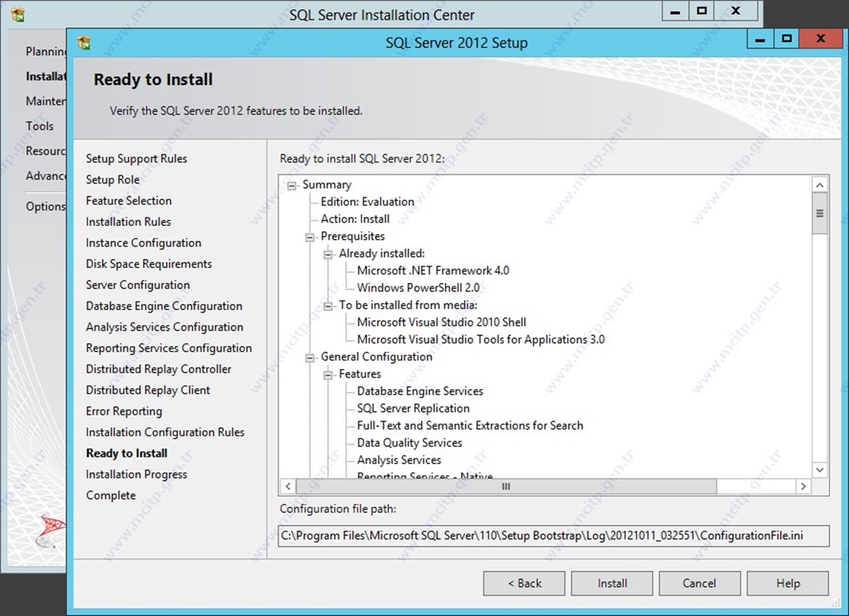Click the Reporting Services Configuration step
This screenshot has height=616, width=849.
tap(169, 349)
